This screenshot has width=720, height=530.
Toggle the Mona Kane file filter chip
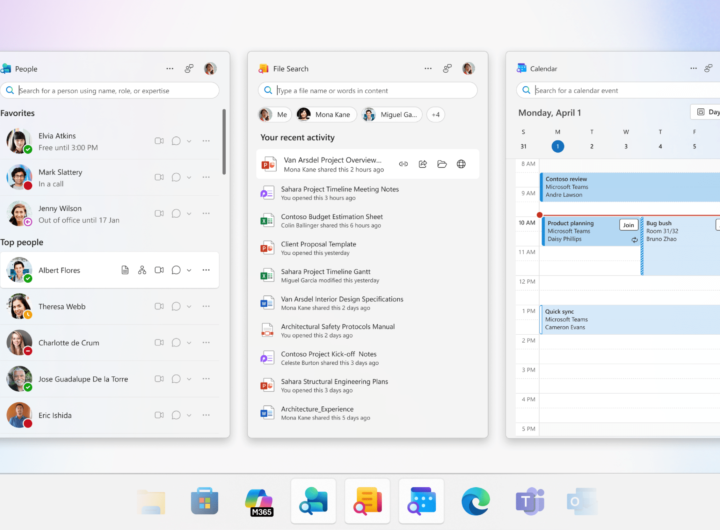325,115
